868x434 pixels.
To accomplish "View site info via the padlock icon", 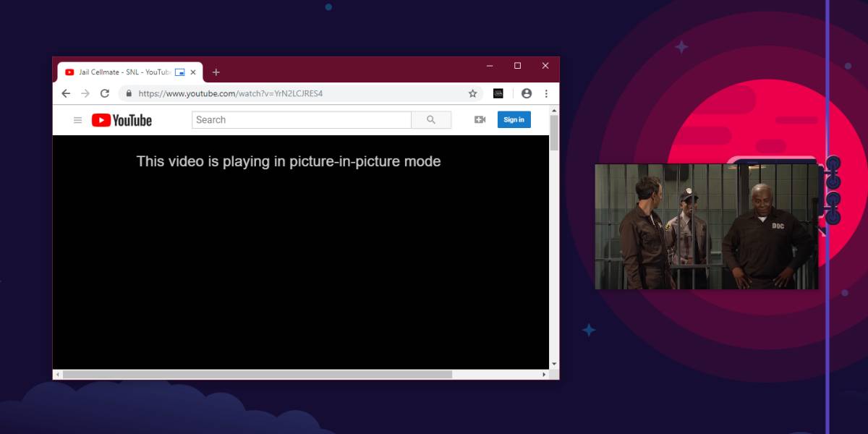I will 129,93.
